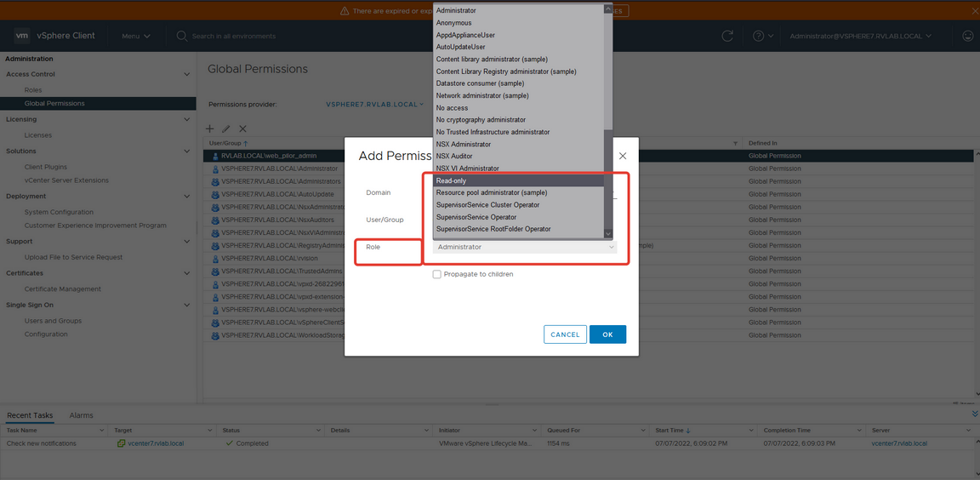
Task: Collapse the Deployment section
Action: point(186,197)
